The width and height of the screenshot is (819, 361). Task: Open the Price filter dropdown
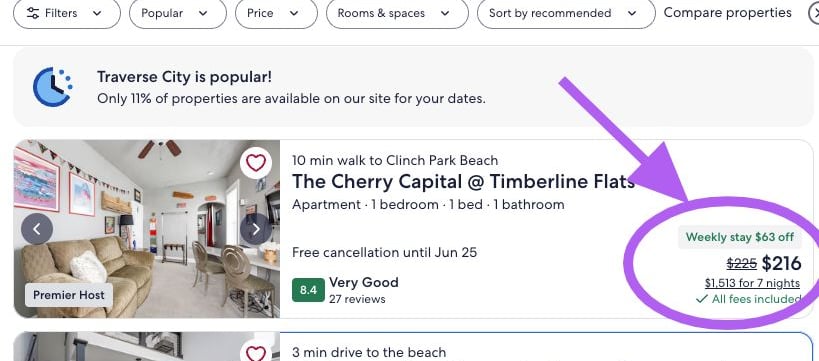click(276, 13)
